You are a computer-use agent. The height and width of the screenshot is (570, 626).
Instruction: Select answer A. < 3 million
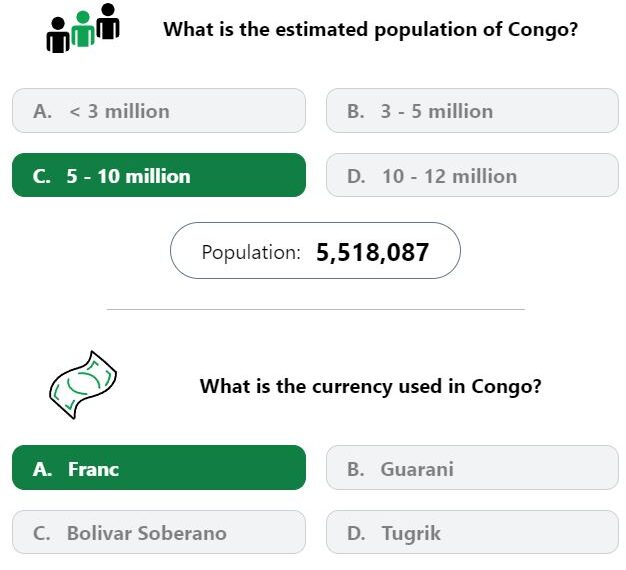[x=159, y=111]
